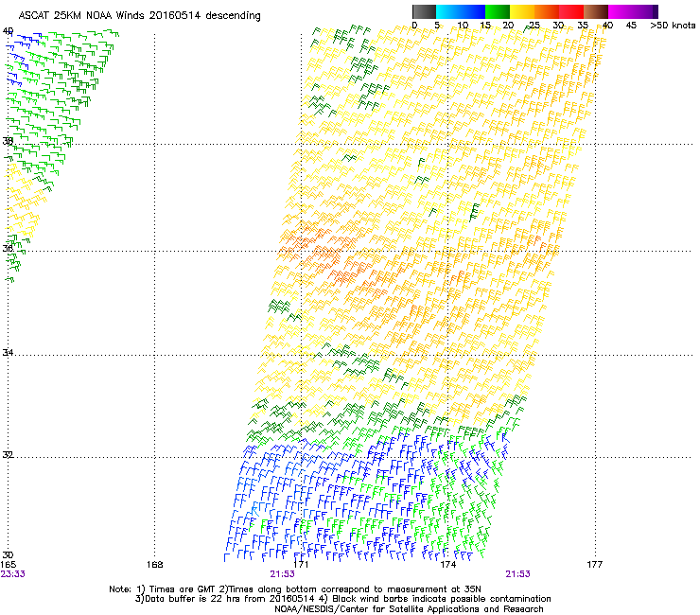This screenshot has width=700, height=615.
Task: Click the brown 35-40 knots legend swatch
Action: click(596, 11)
